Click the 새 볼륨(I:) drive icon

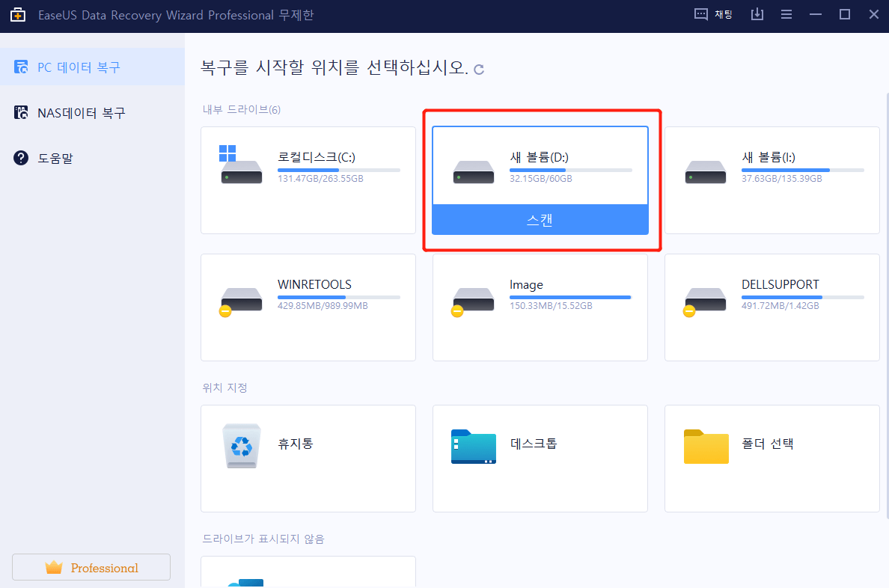click(706, 172)
